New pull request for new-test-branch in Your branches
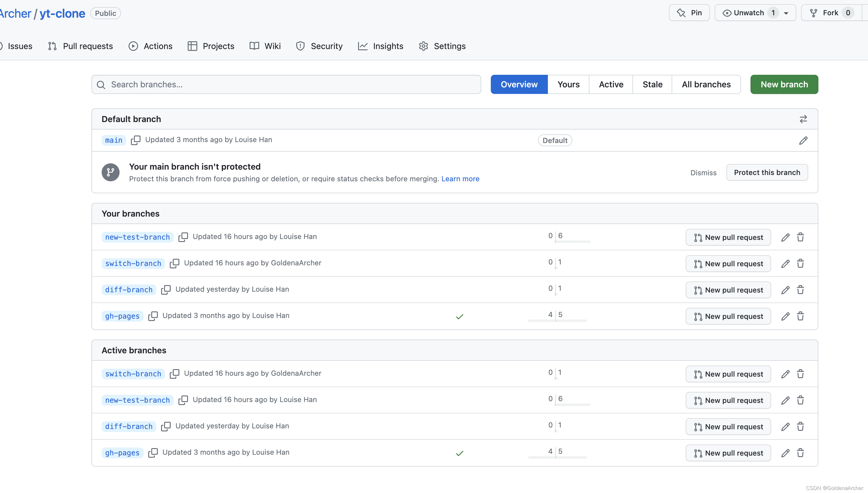The image size is (868, 493). [x=728, y=237]
